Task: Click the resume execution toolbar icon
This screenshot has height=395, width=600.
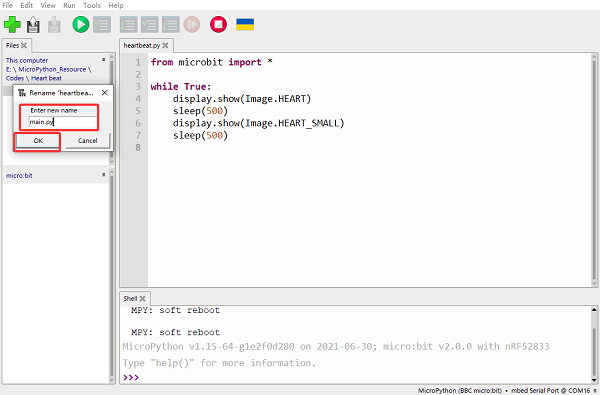Action: 192,24
